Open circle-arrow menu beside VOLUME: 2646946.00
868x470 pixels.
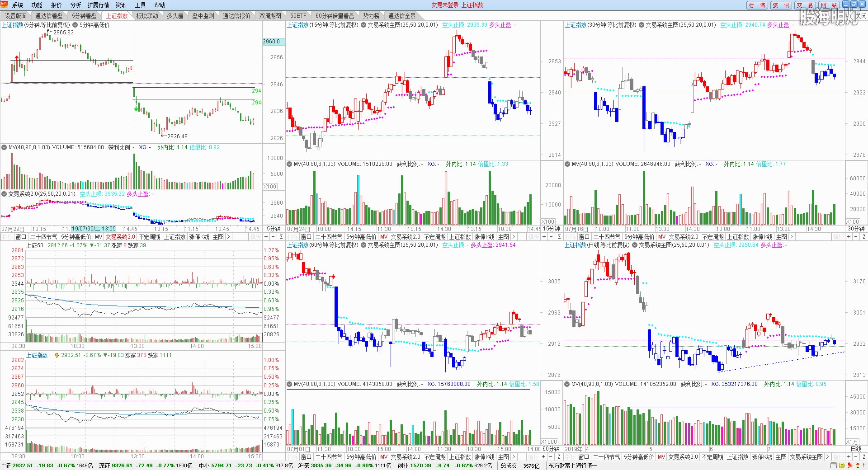(x=567, y=164)
